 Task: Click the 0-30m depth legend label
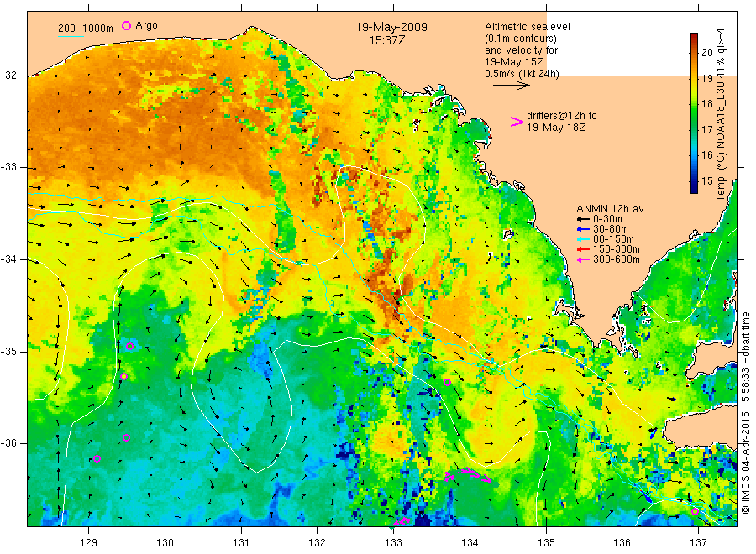[x=607, y=219]
